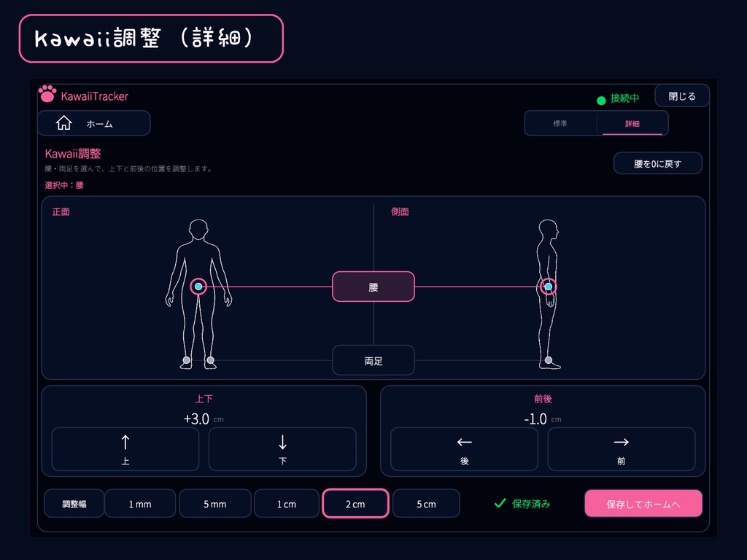The image size is (747, 560).
Task: Click the front view body silhouette head
Action: pos(198,230)
